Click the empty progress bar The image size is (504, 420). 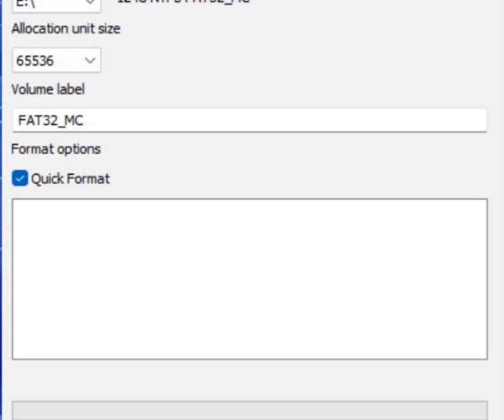point(250,410)
